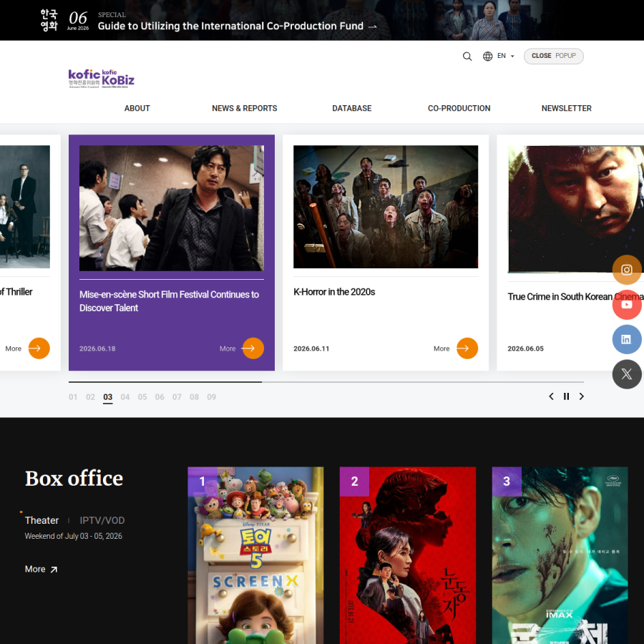The width and height of the screenshot is (644, 644).
Task: Click the previous slide chevron
Action: 551,396
